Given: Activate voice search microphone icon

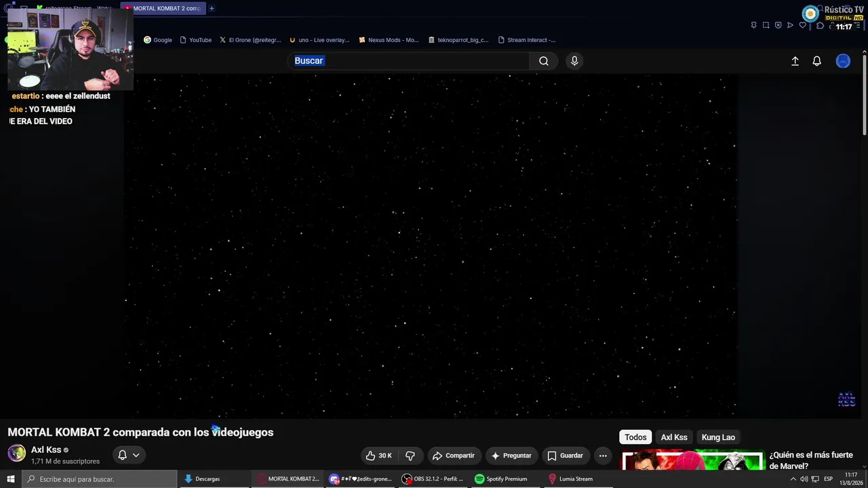Looking at the screenshot, I should (574, 61).
